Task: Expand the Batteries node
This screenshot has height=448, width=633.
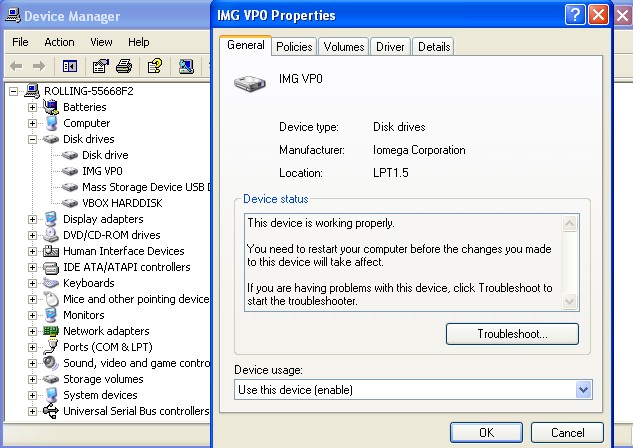Action: click(33, 107)
